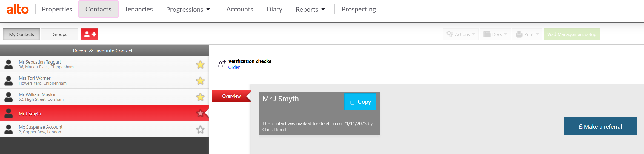The image size is (644, 154).
Task: Select contact Mr Sebastian Taggart
Action: point(104,64)
